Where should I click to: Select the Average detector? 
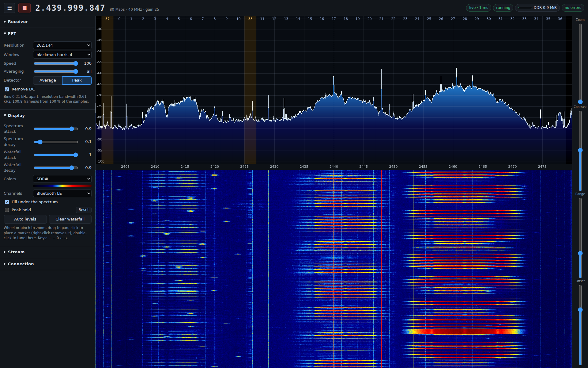point(48,80)
